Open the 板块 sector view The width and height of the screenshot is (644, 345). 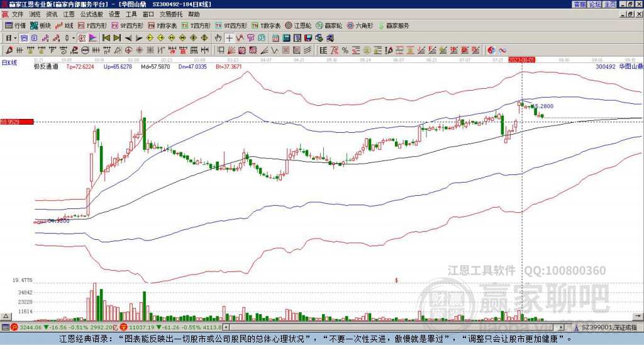pyautogui.click(x=40, y=25)
